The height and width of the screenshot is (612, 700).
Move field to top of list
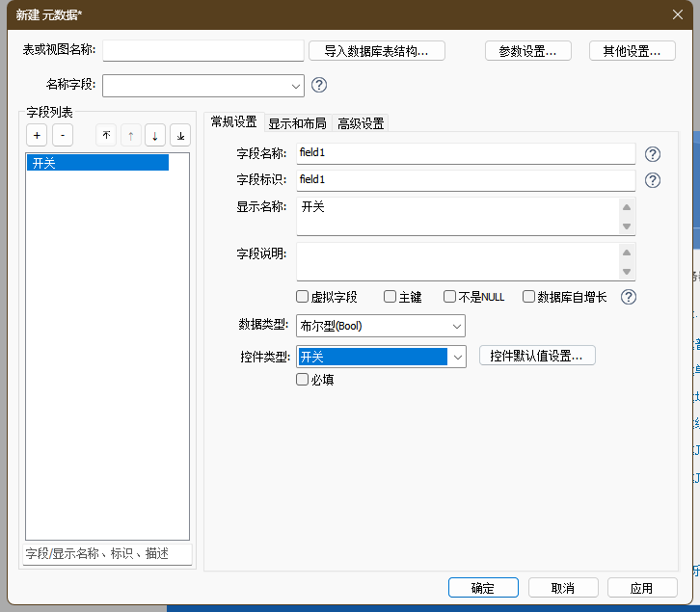106,135
